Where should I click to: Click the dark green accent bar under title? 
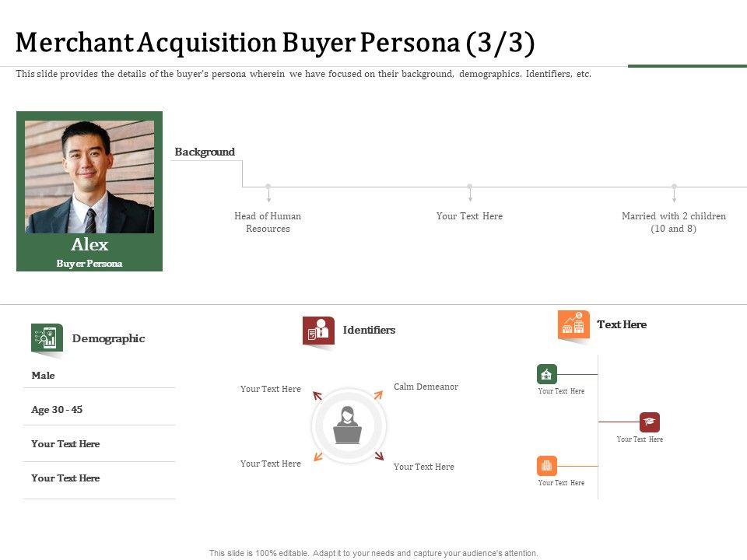687,66
